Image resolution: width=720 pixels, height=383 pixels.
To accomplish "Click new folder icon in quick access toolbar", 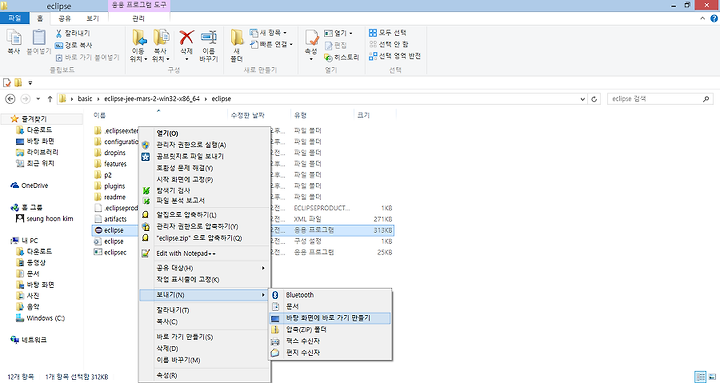I will tap(18, 83).
